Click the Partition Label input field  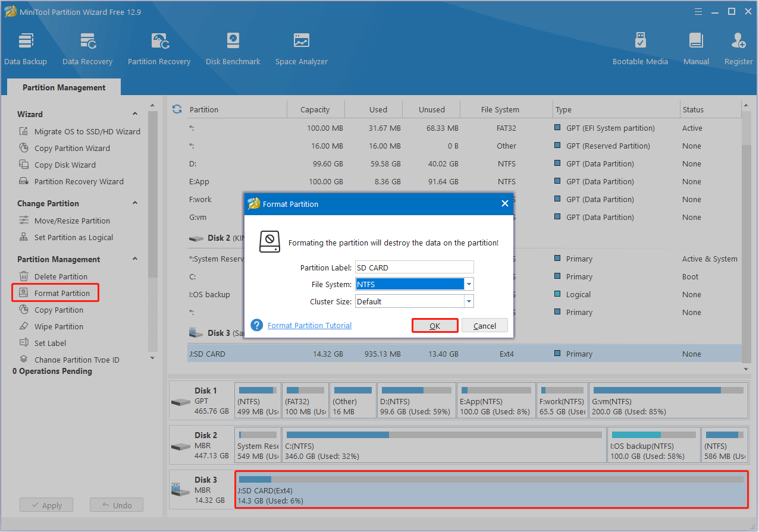pos(414,267)
